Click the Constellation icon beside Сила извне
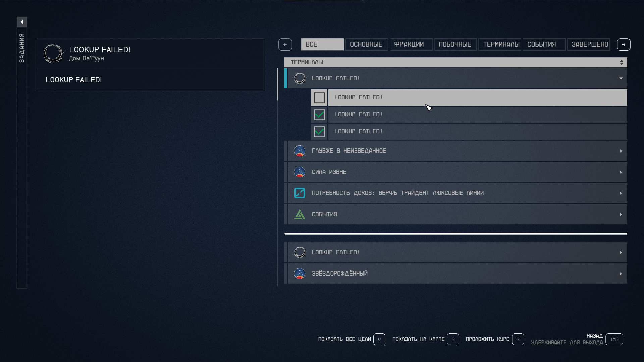 (x=300, y=172)
